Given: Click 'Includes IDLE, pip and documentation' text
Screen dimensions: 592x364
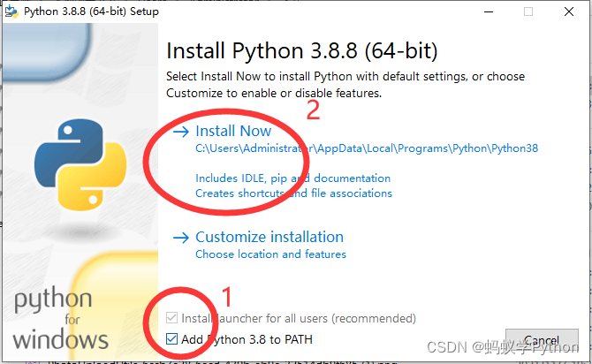Looking at the screenshot, I should click(x=293, y=178).
